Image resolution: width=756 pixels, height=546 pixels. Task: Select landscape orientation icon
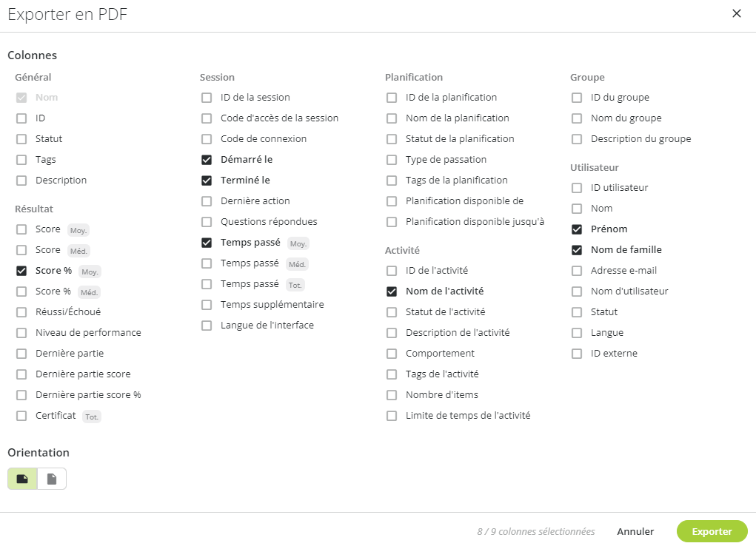coord(22,479)
